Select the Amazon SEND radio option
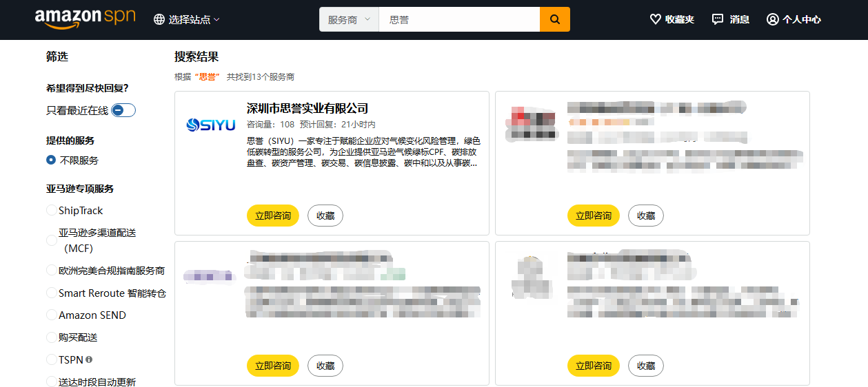The width and height of the screenshot is (868, 387). pyautogui.click(x=52, y=315)
